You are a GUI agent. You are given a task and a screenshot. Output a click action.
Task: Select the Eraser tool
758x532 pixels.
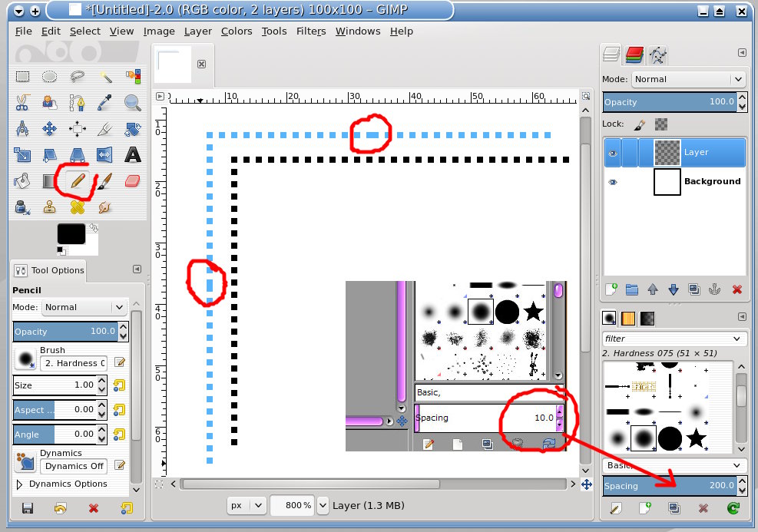click(132, 181)
